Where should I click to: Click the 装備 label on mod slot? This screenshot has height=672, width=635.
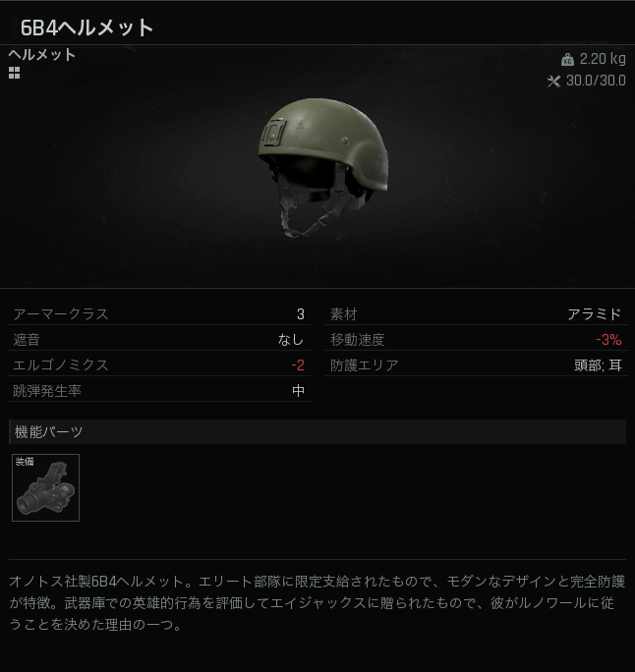25,461
